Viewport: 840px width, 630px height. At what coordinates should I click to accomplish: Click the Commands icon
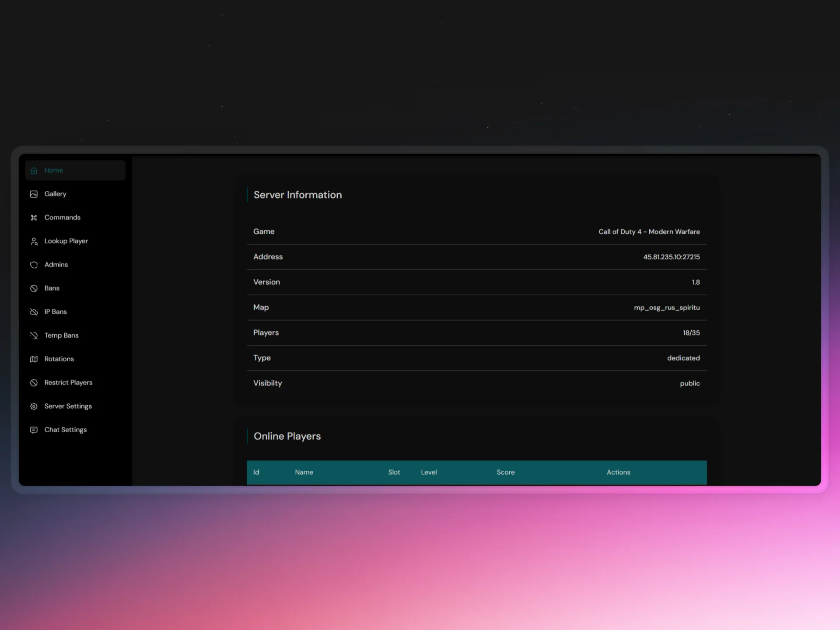pos(34,217)
